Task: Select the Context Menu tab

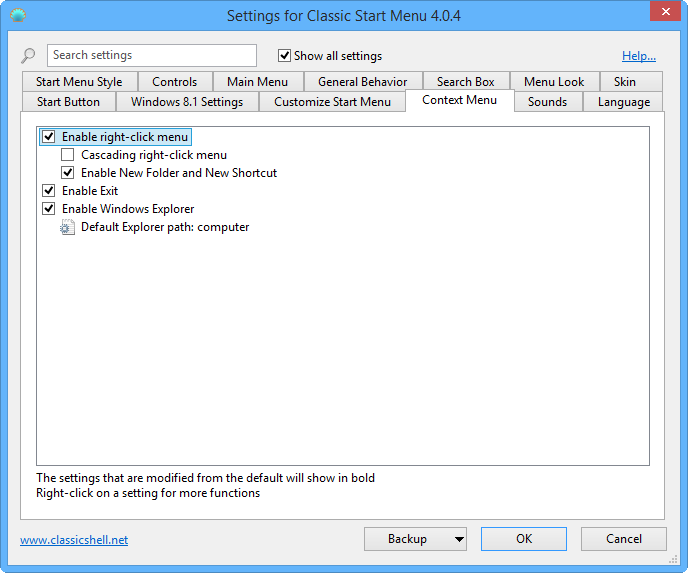Action: pyautogui.click(x=459, y=100)
